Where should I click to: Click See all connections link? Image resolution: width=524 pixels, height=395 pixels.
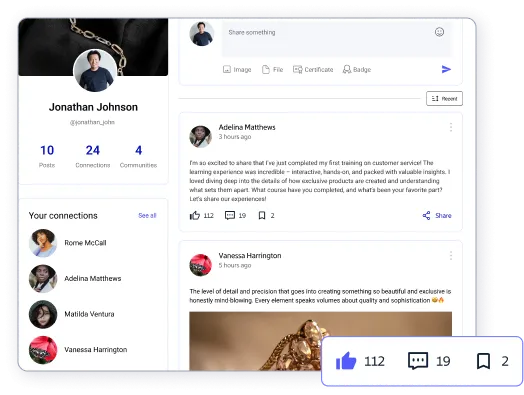(x=147, y=216)
